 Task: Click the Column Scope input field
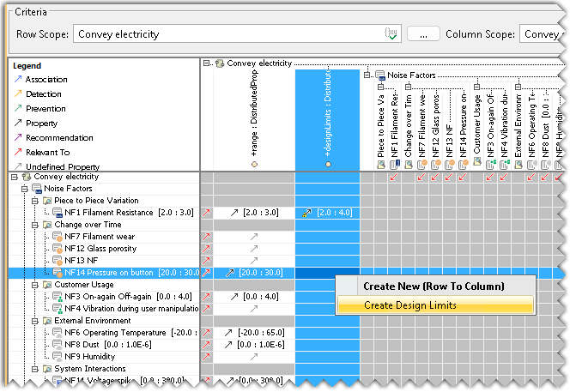point(543,33)
